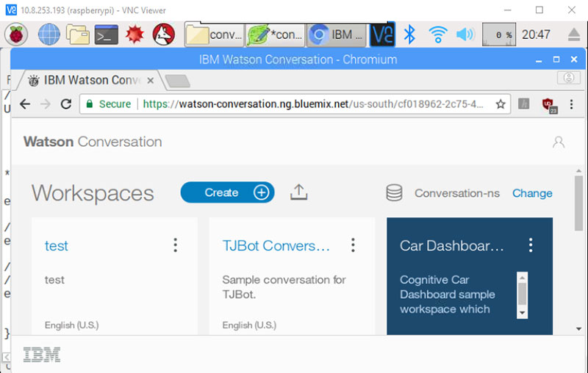Click the Workspaces heading
The width and height of the screenshot is (588, 373).
point(93,194)
